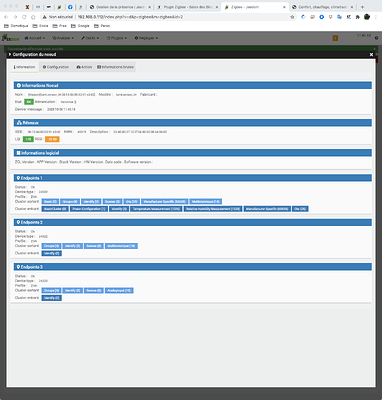
Task: Click the Jeedom logo icon
Action: (x=11, y=38)
